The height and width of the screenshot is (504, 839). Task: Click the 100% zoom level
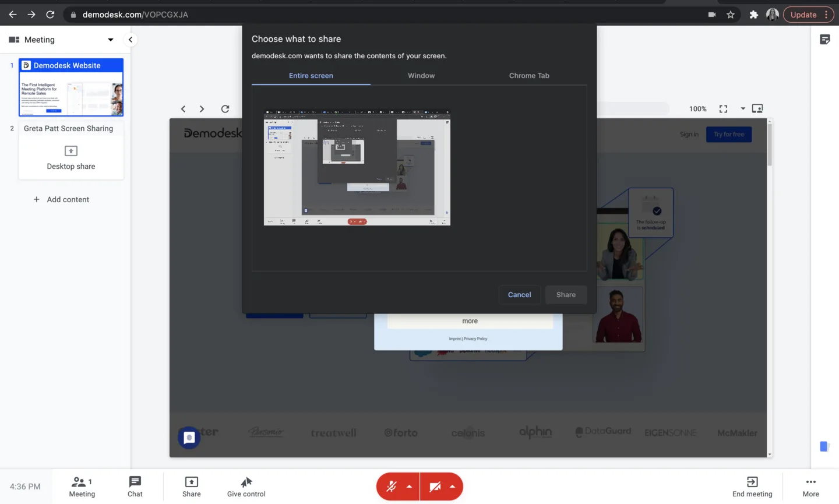(698, 109)
